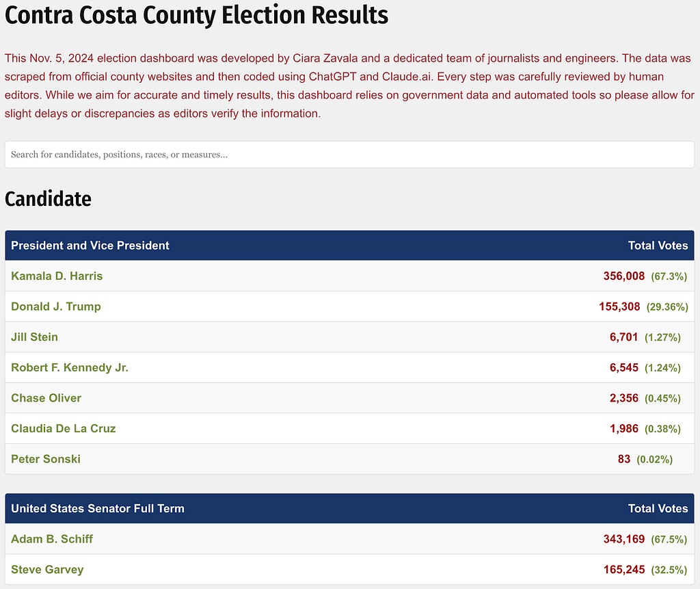
Task: Click United States Senator Full Term header
Action: click(98, 508)
